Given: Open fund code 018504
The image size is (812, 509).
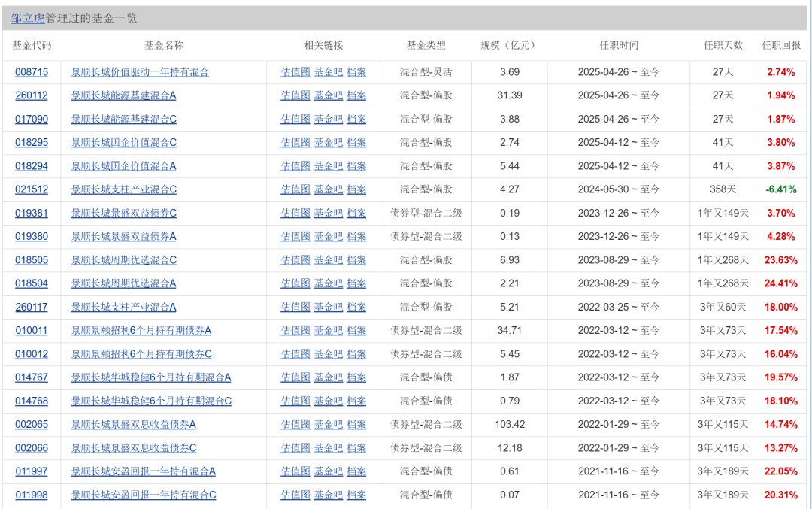Looking at the screenshot, I should click(x=32, y=283).
